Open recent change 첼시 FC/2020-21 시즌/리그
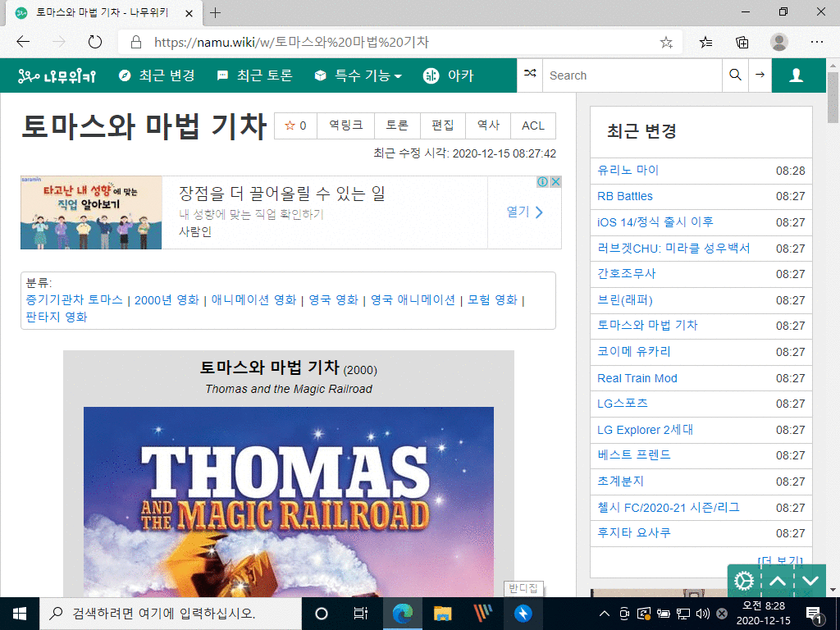The width and height of the screenshot is (840, 630). (x=669, y=507)
